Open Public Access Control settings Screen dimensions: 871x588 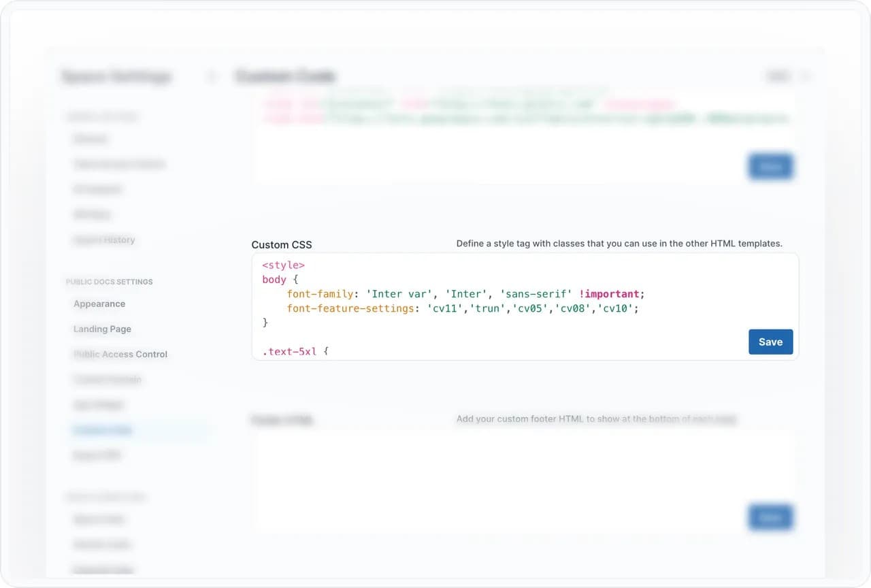coord(120,354)
